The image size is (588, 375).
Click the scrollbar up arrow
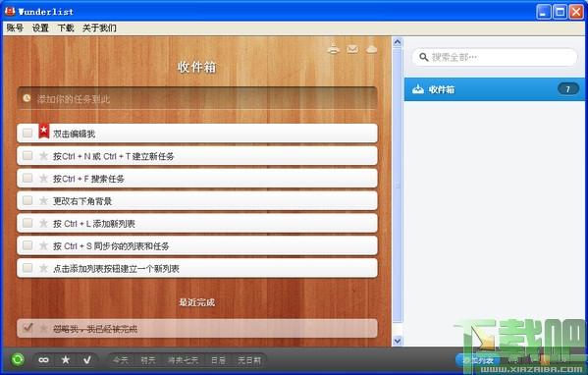398,41
